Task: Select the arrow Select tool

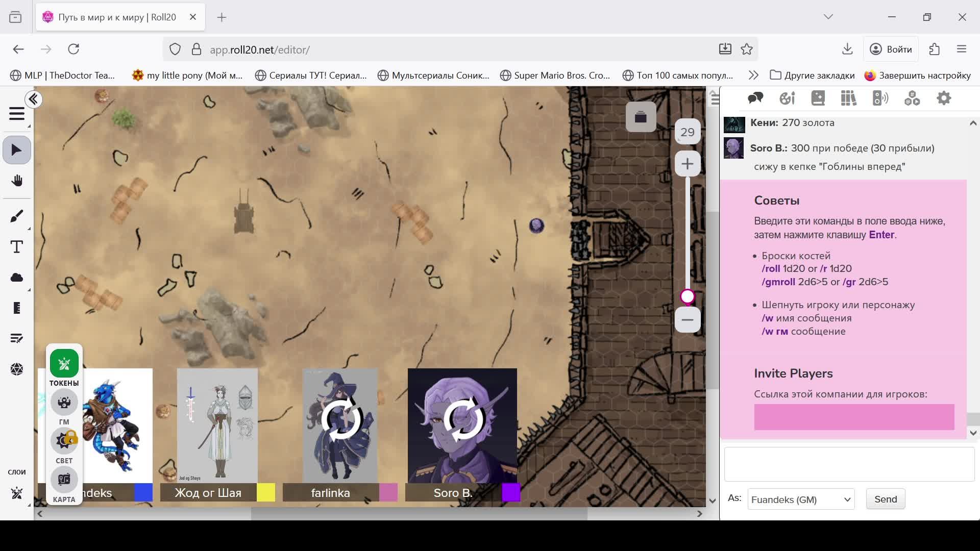Action: pyautogui.click(x=17, y=150)
